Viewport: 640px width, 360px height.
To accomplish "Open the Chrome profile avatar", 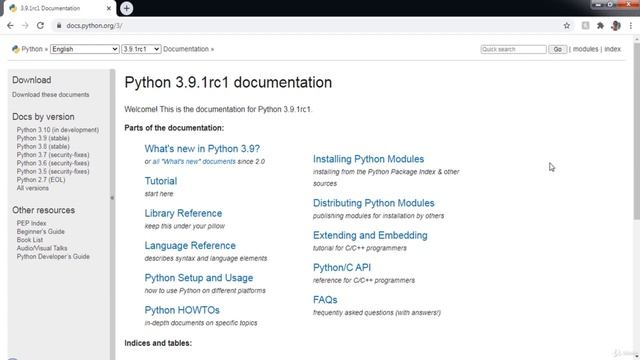I will tap(616, 25).
